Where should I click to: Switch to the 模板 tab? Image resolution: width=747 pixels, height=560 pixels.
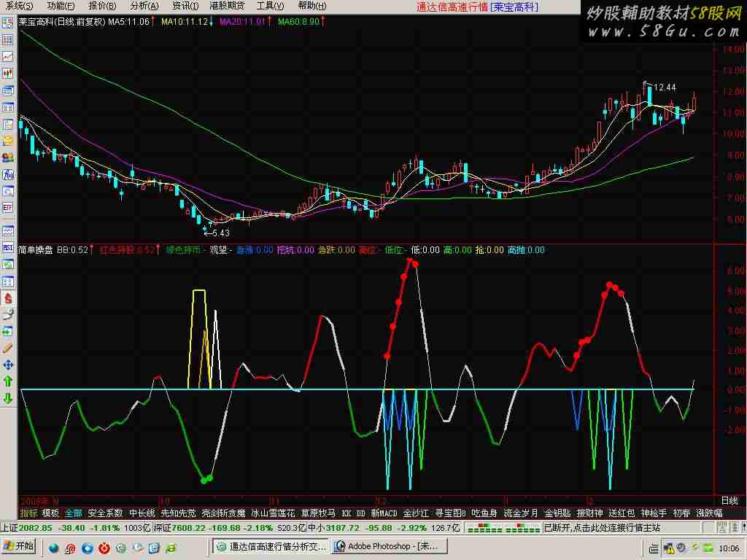point(50,513)
